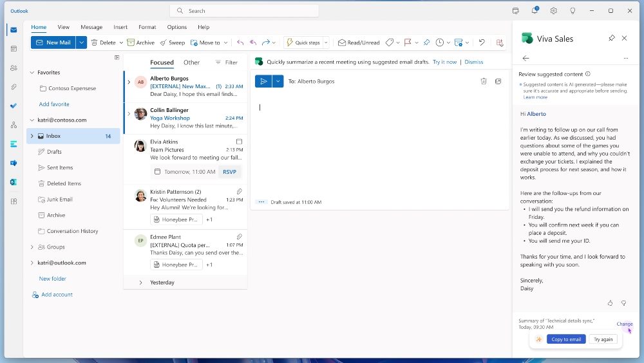This screenshot has height=363, width=644.
Task: Collapse the folder pane toggle icon
Action: click(x=117, y=57)
